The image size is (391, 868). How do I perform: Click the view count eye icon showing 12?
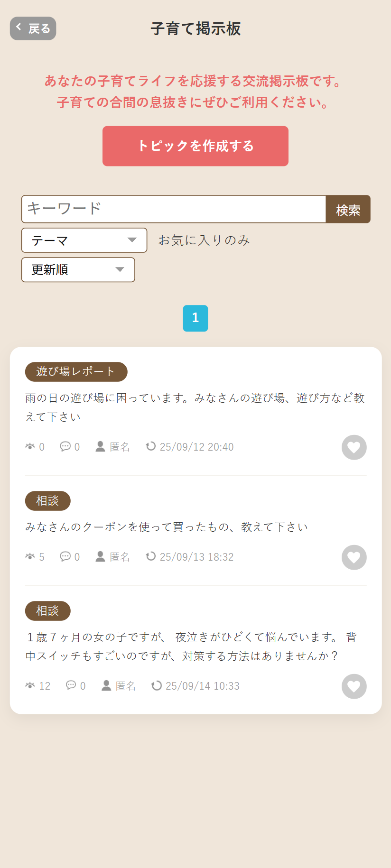click(x=30, y=685)
